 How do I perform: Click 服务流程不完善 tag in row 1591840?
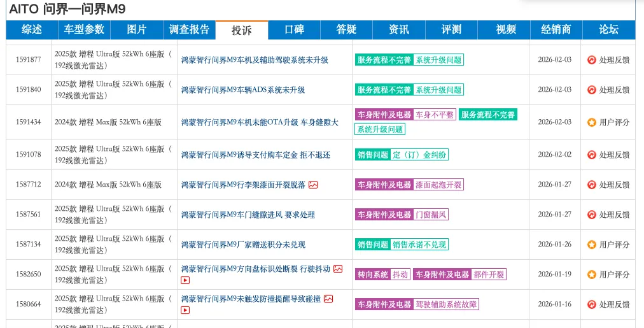(x=384, y=90)
